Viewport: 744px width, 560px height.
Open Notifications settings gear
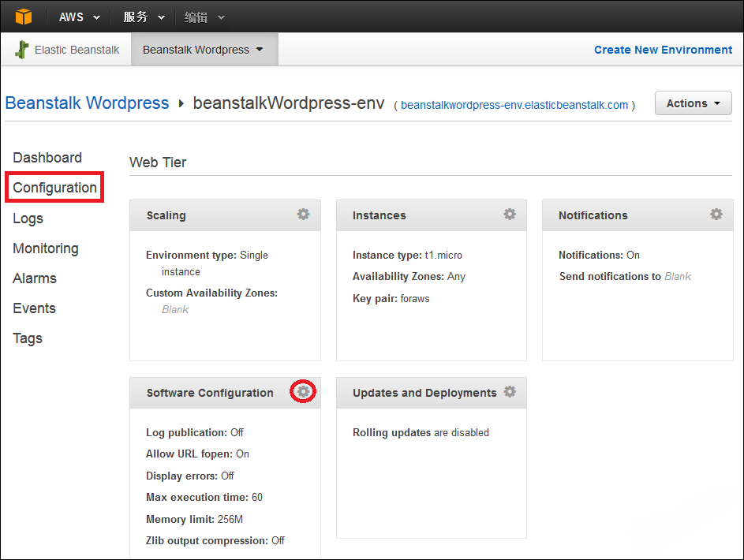coord(716,215)
